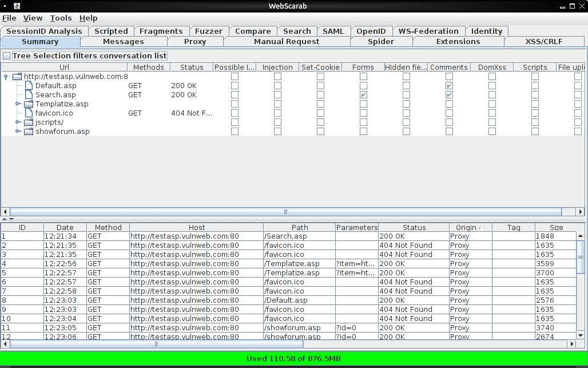Open the Extensions tab
The height and width of the screenshot is (368, 588).
click(x=458, y=42)
